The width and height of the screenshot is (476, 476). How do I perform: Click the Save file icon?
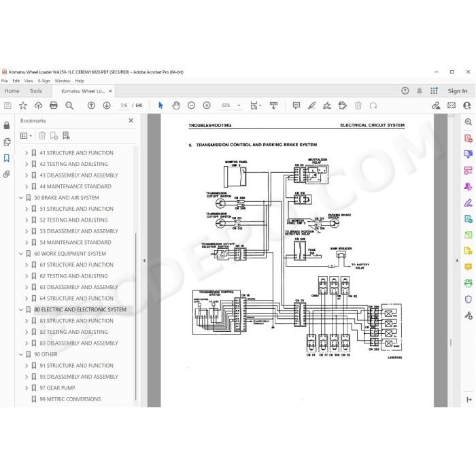tap(7, 105)
